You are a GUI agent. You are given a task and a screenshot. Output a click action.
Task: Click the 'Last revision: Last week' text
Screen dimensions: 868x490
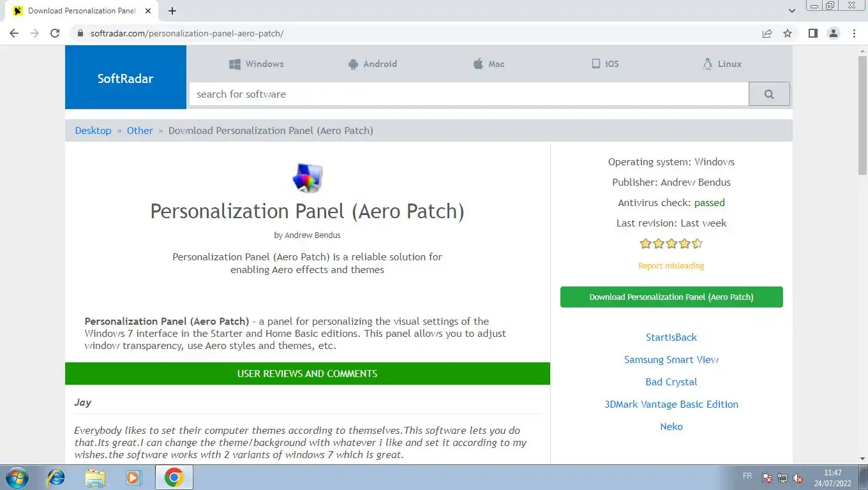click(x=671, y=223)
